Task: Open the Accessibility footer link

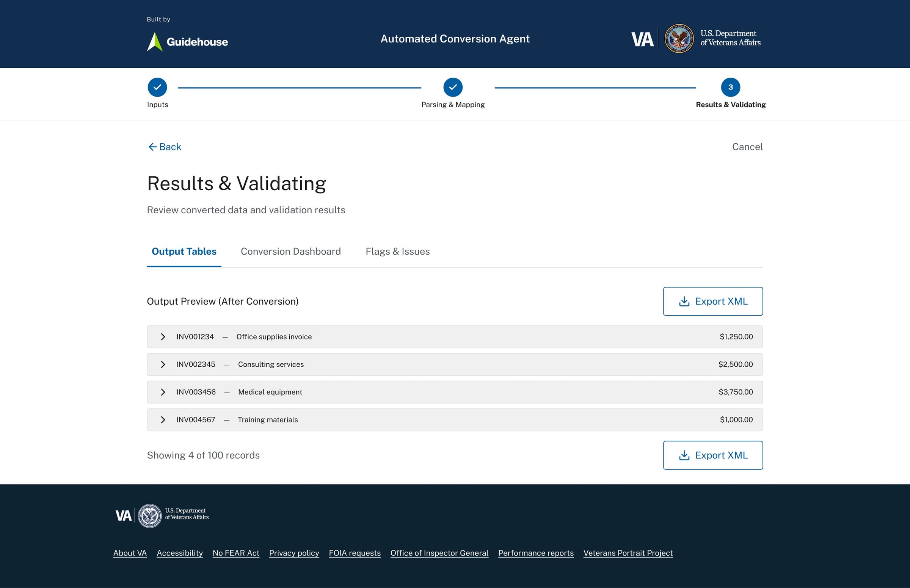Action: [x=180, y=553]
